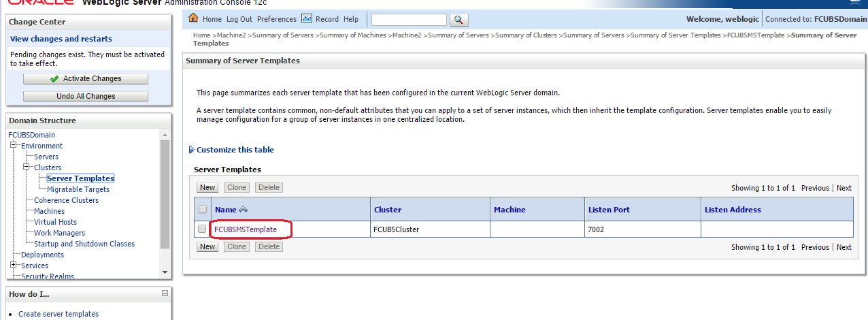
Task: Select Virtual Hosts tree node
Action: coord(55,222)
